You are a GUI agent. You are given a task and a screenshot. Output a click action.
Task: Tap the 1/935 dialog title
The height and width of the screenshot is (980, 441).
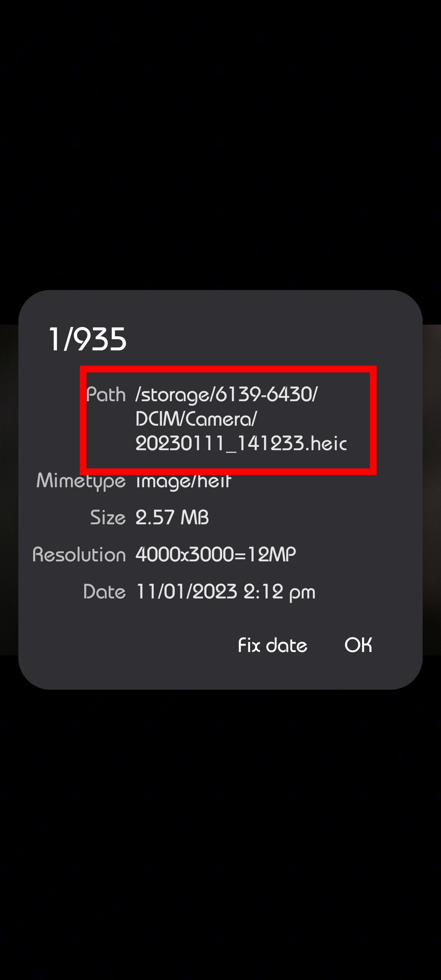(x=88, y=339)
